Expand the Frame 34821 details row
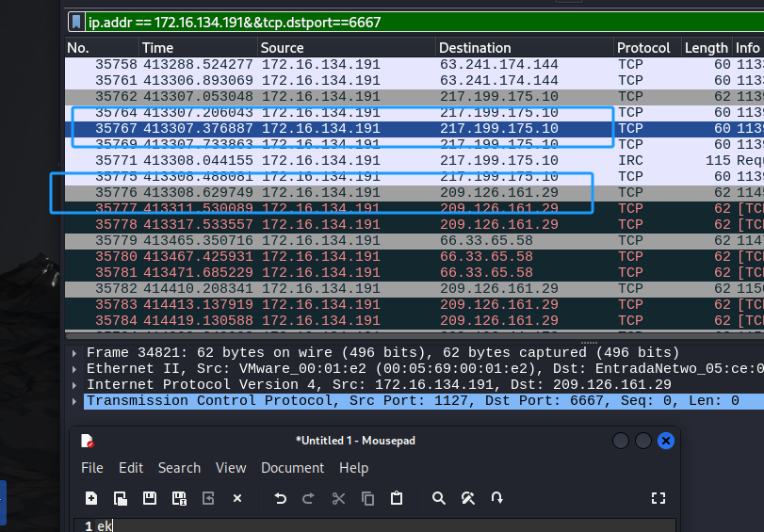The image size is (764, 532). 74,353
